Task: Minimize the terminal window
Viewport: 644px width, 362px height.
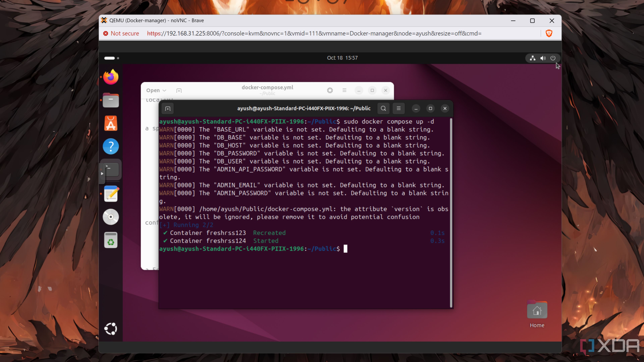Action: point(416,108)
